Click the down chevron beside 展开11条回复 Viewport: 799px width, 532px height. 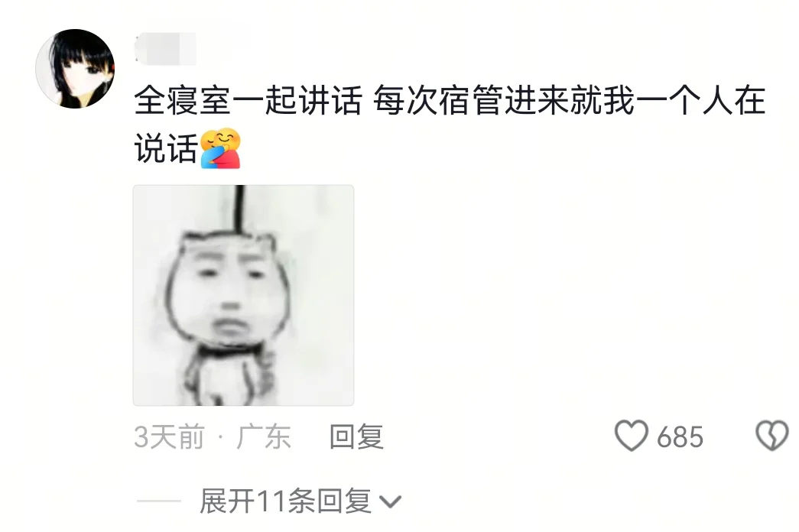391,502
